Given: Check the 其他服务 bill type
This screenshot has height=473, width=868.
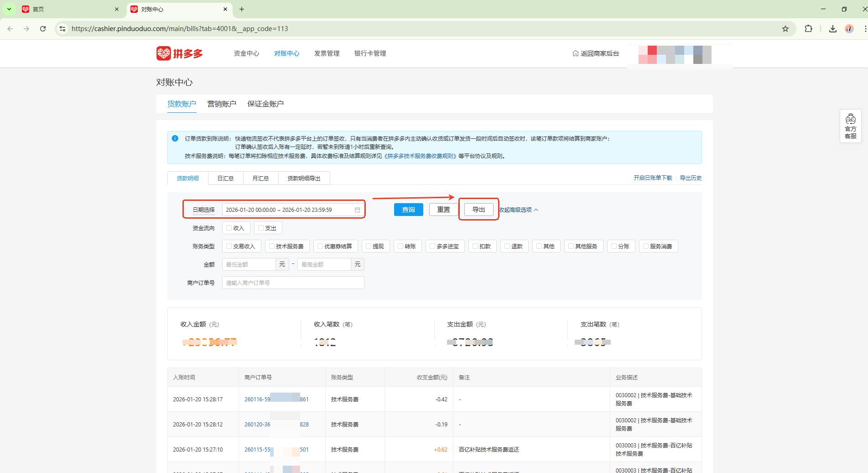Looking at the screenshot, I should (x=571, y=246).
